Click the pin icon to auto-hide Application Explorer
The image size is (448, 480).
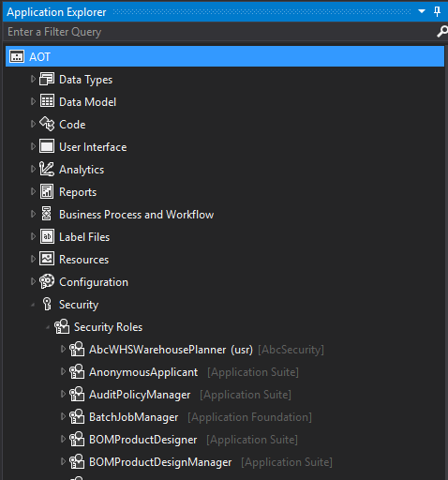coord(437,12)
